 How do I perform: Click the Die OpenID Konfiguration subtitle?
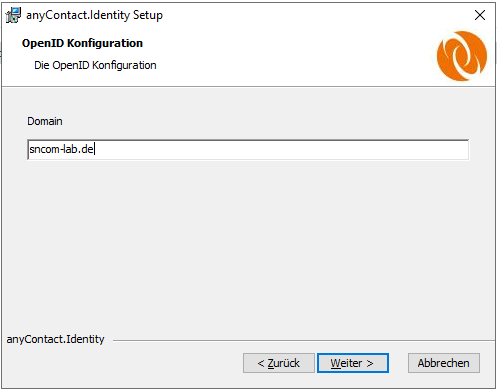coord(95,65)
